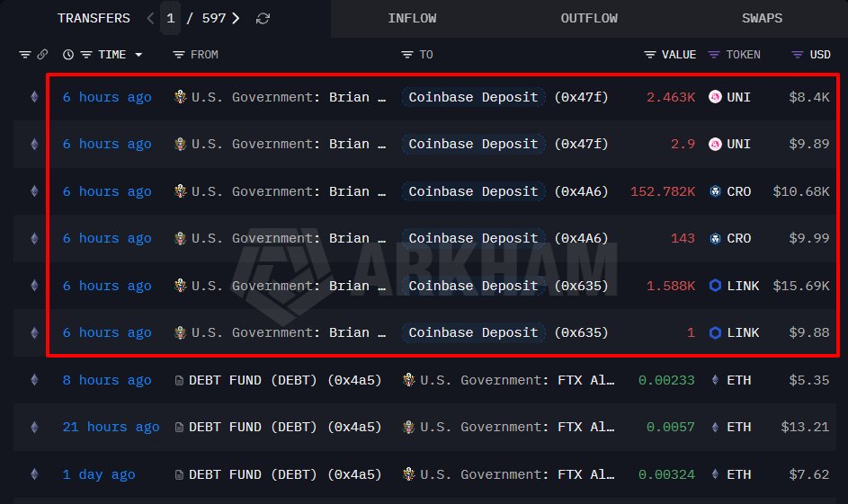Open U.S. Government: FTX recipient for 0.0057 ETH
The image size is (848, 504).
coord(508,428)
